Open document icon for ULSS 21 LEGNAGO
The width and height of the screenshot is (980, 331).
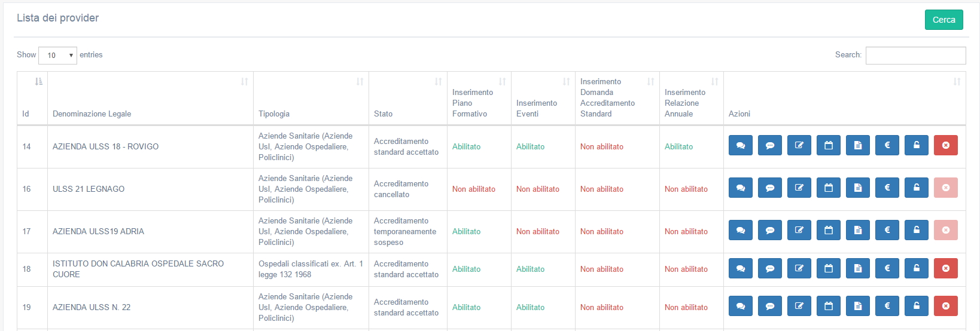pyautogui.click(x=857, y=188)
